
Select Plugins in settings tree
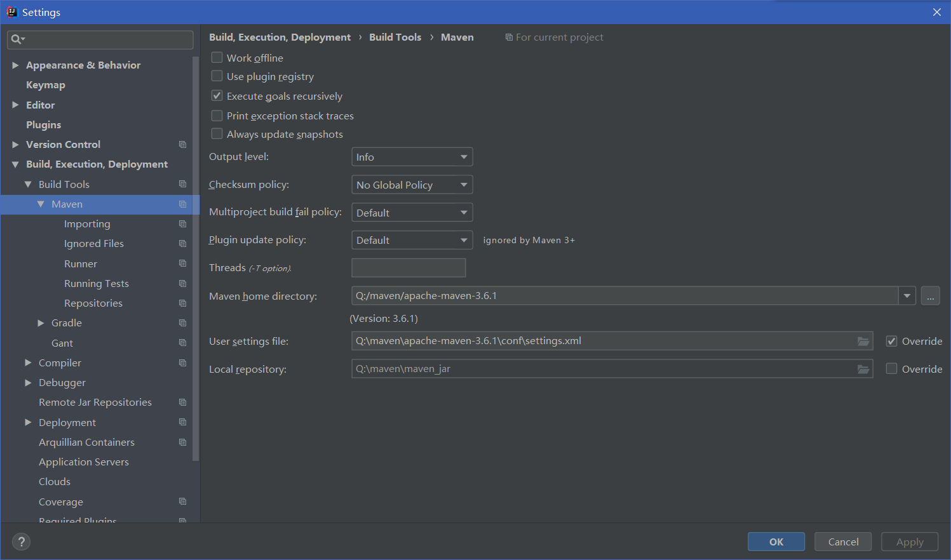44,125
